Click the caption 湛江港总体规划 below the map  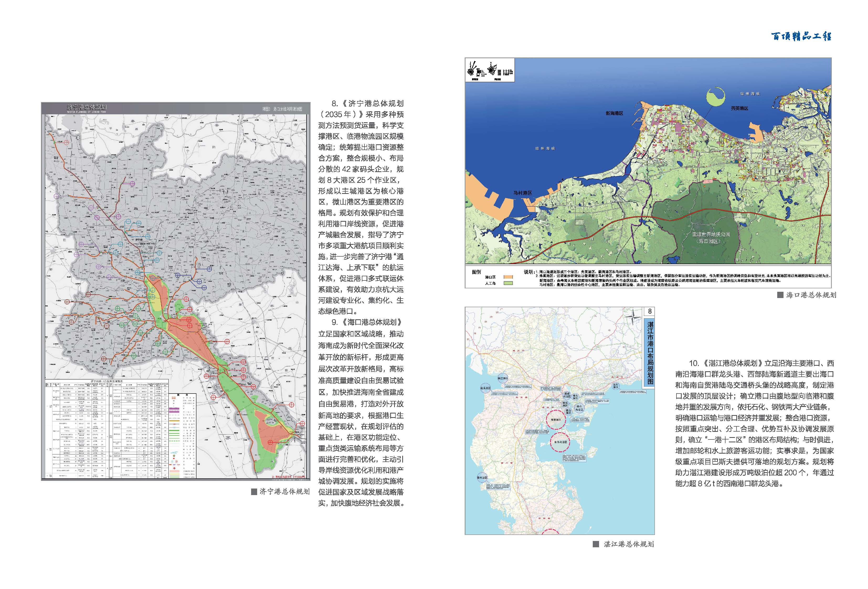[629, 544]
